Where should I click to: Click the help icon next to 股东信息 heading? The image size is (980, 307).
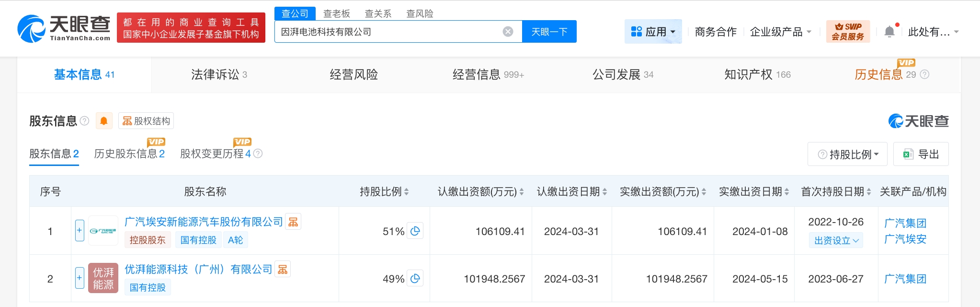85,121
